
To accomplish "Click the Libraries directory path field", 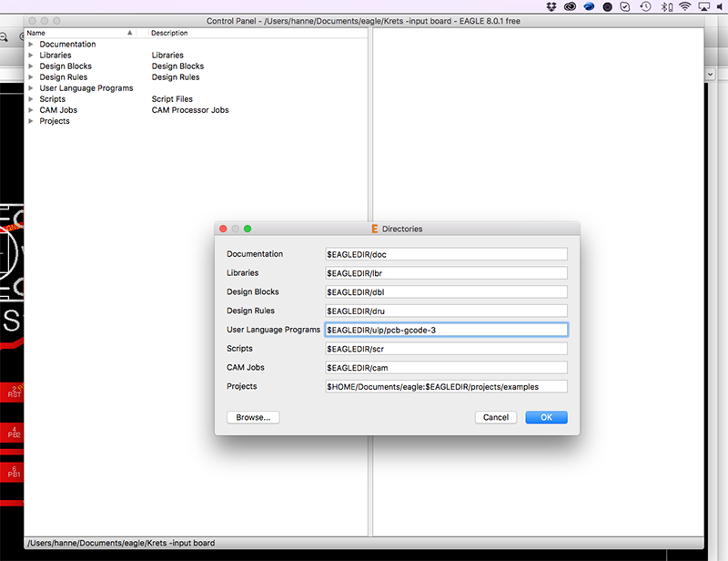I will (x=446, y=273).
